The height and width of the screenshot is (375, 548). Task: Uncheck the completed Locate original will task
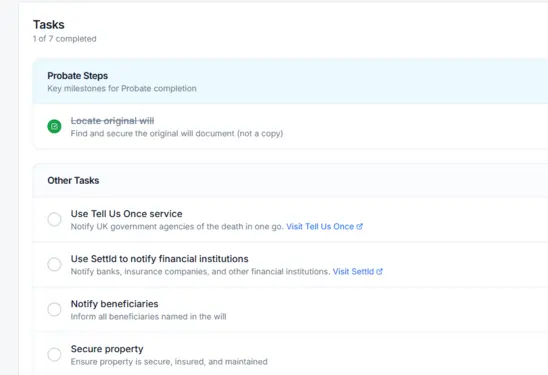(54, 127)
